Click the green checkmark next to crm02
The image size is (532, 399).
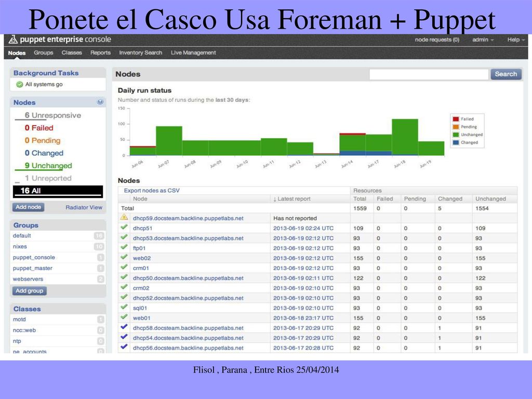[124, 287]
